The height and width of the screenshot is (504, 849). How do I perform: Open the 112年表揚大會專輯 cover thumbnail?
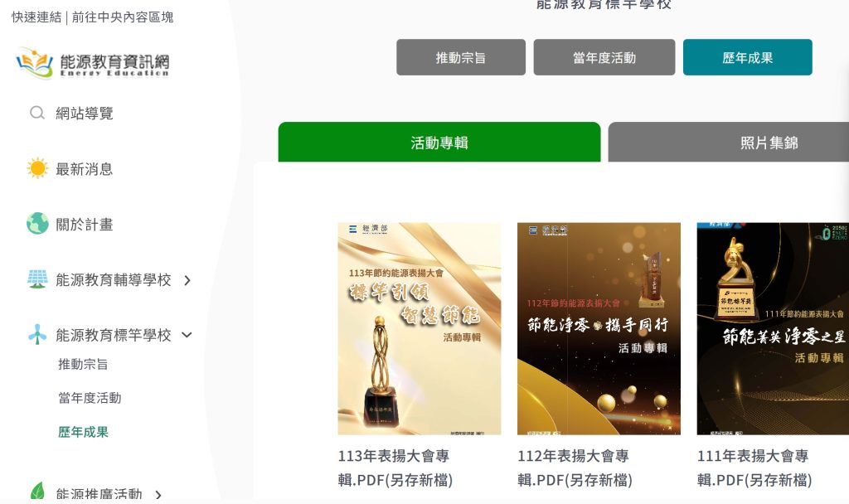point(599,328)
